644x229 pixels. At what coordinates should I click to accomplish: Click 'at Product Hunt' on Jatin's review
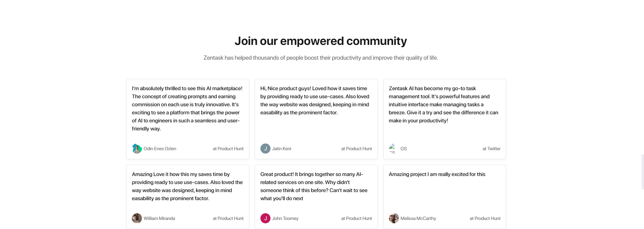[x=356, y=149]
